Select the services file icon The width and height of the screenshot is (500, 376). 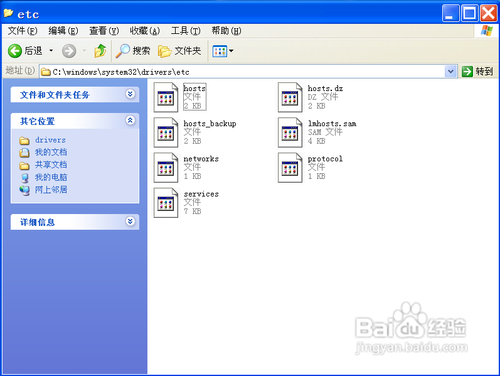click(166, 203)
